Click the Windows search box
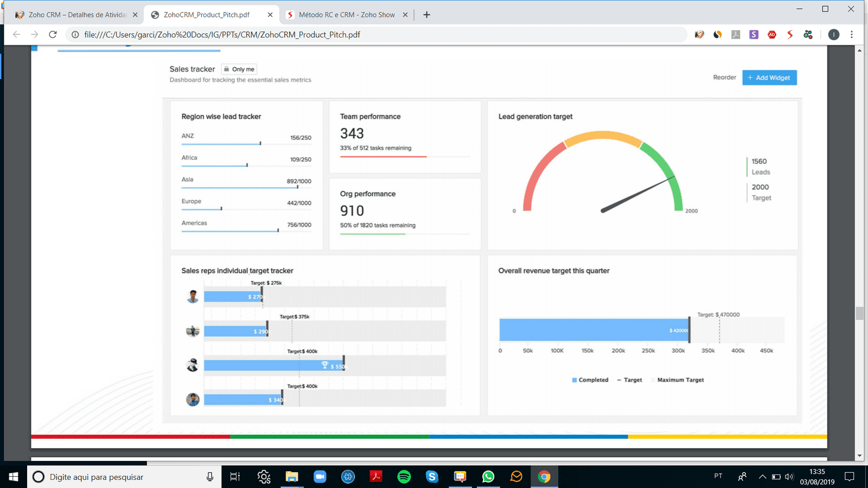This screenshot has width=868, height=488. pyautogui.click(x=119, y=477)
